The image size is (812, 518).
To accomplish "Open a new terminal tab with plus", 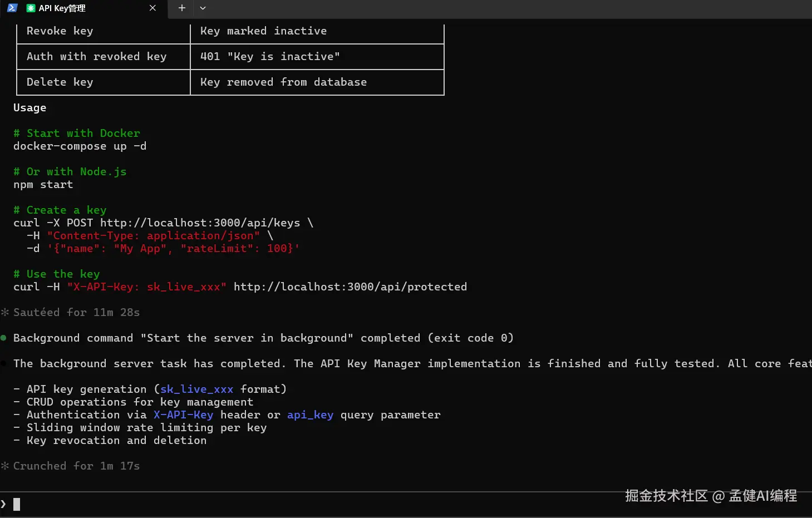I will (181, 8).
